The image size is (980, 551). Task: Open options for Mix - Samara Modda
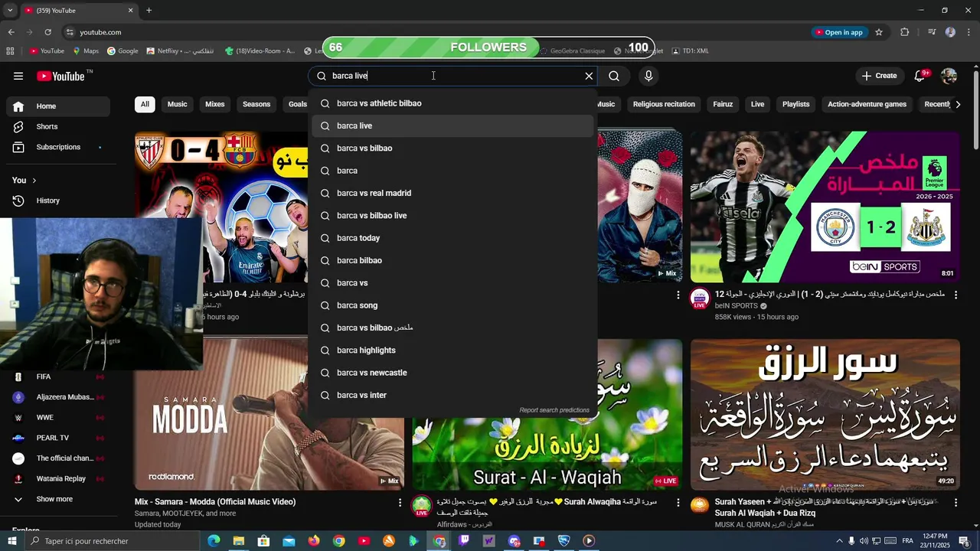[x=400, y=503]
